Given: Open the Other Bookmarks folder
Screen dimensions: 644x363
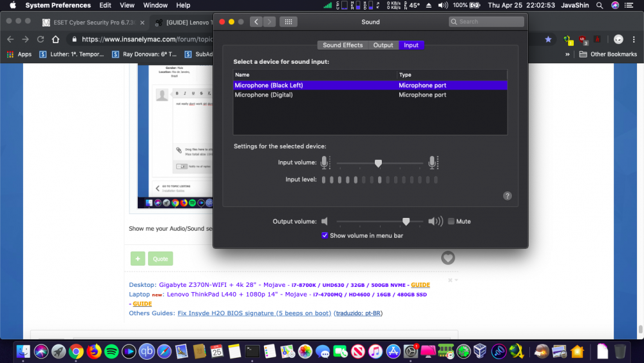Looking at the screenshot, I should point(608,54).
